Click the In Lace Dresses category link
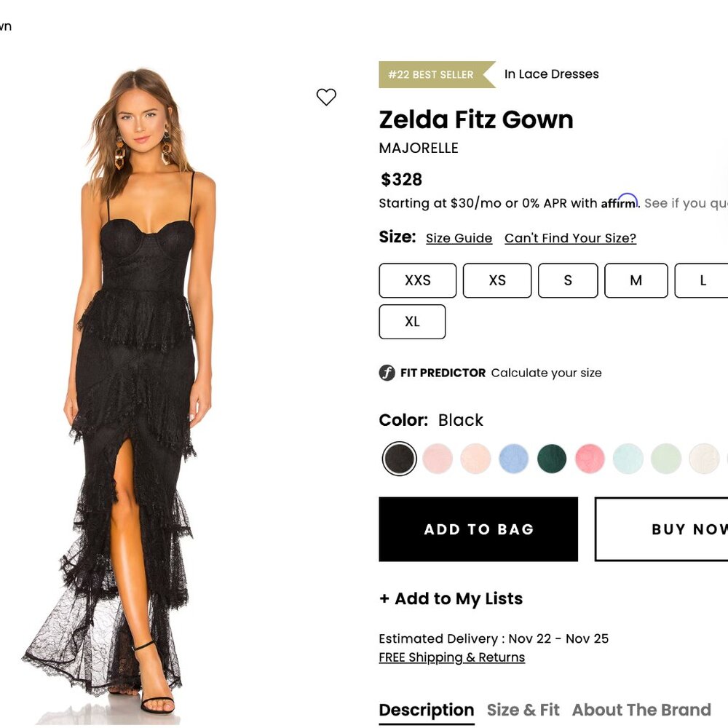 (551, 74)
